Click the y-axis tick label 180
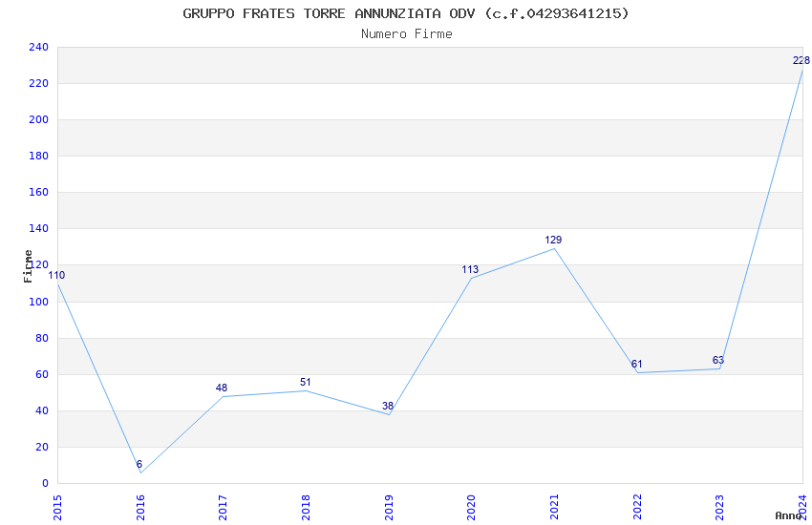 39,156
